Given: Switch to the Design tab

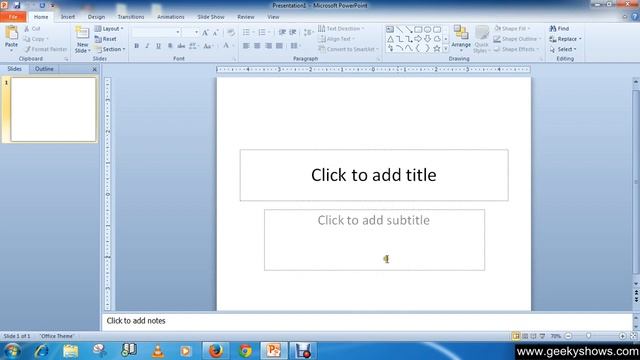Looking at the screenshot, I should (x=96, y=17).
